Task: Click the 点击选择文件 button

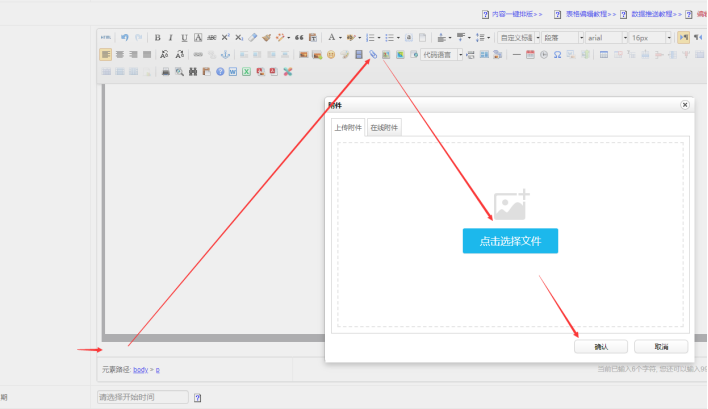Action: pos(510,241)
